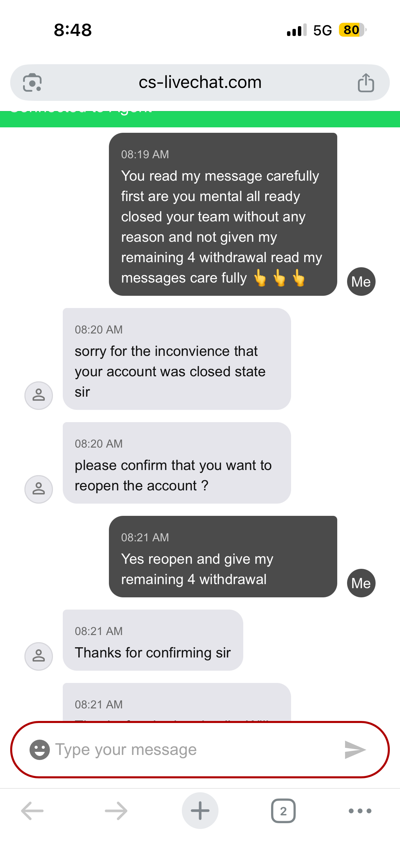Tap the share icon in address bar

coord(366,83)
